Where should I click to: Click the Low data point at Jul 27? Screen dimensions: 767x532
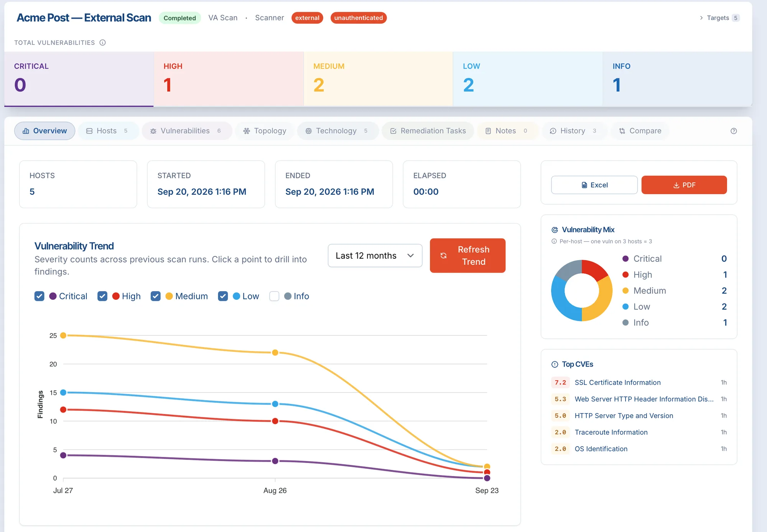pos(63,392)
